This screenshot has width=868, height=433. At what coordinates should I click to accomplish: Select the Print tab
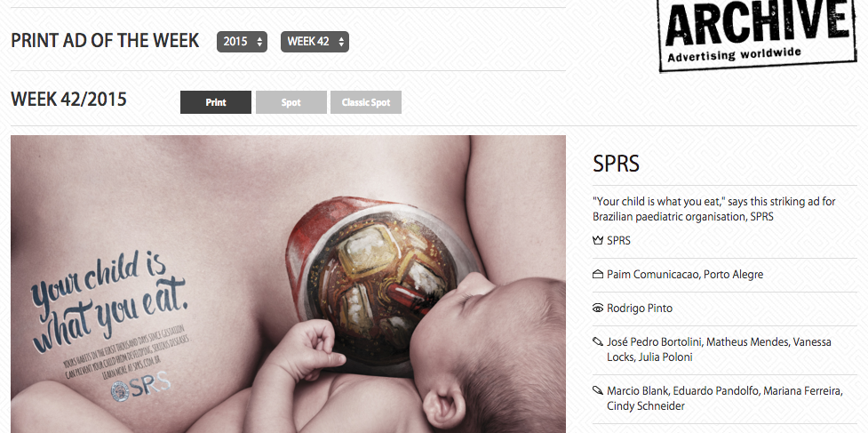pos(216,102)
